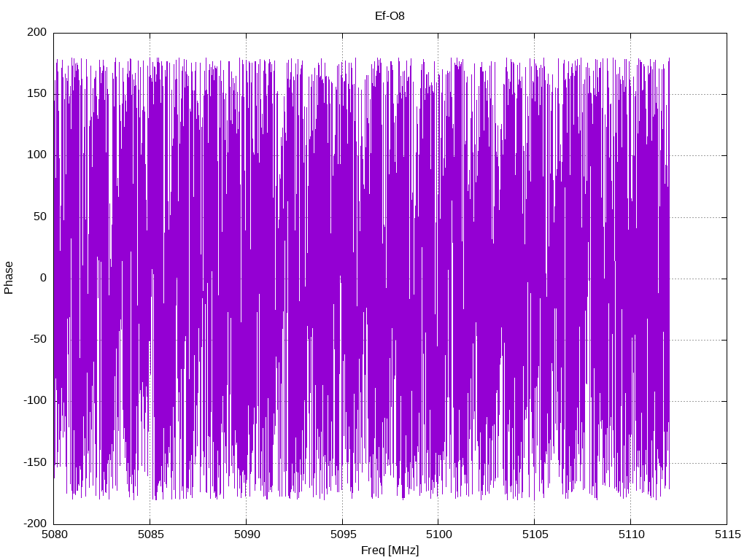
Task: Click the x-axis tick label 5080
Action: tap(54, 534)
